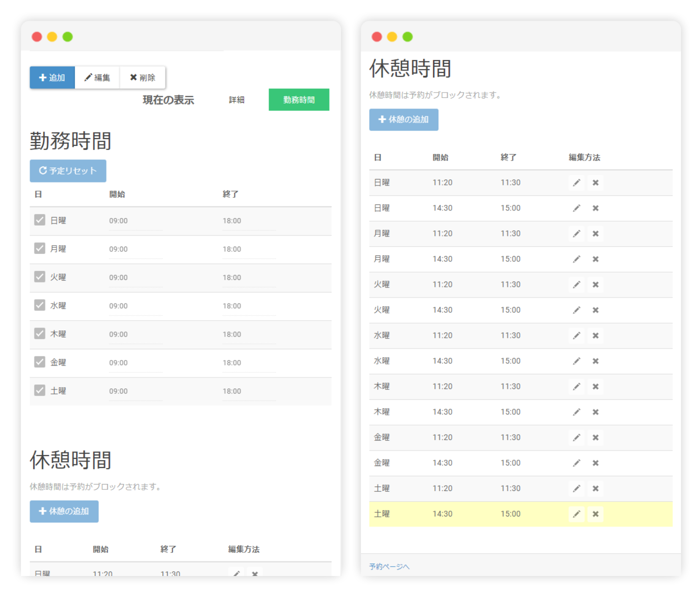Viewport: 700px width, 600px height.
Task: Toggle the 水曜 working day checkbox
Action: (40, 305)
